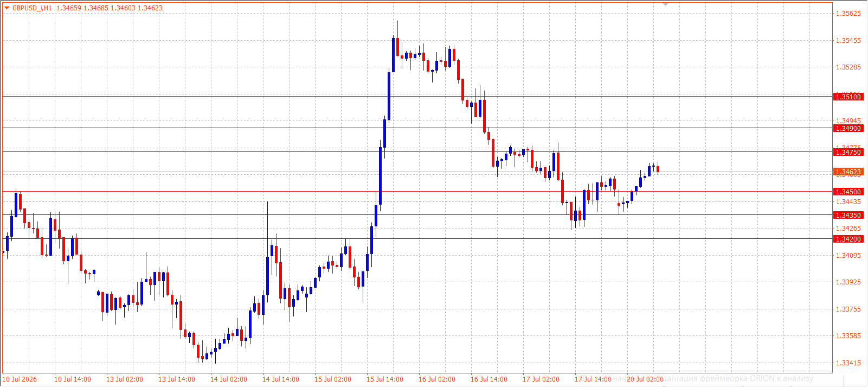The image size is (868, 387).
Task: Click the 15 Jul 02:00 time label
Action: tap(333, 379)
